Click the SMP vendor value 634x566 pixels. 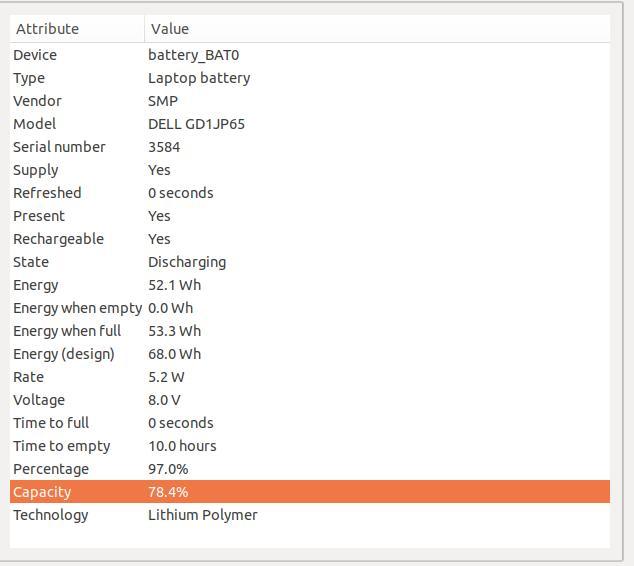point(163,101)
